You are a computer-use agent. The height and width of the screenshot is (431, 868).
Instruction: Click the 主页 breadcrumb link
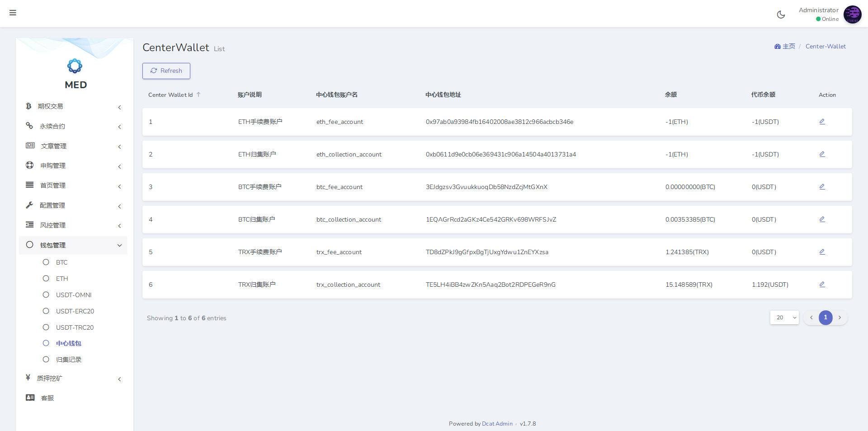pos(788,46)
